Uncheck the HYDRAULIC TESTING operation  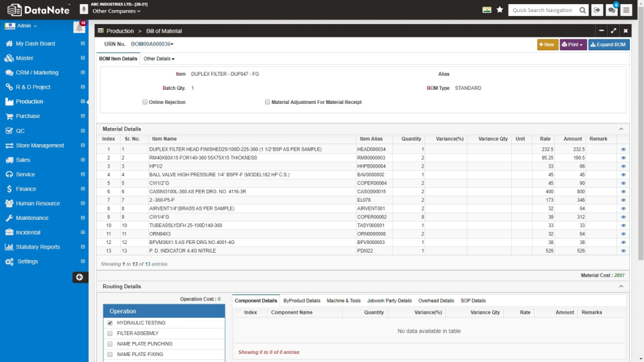(x=110, y=323)
